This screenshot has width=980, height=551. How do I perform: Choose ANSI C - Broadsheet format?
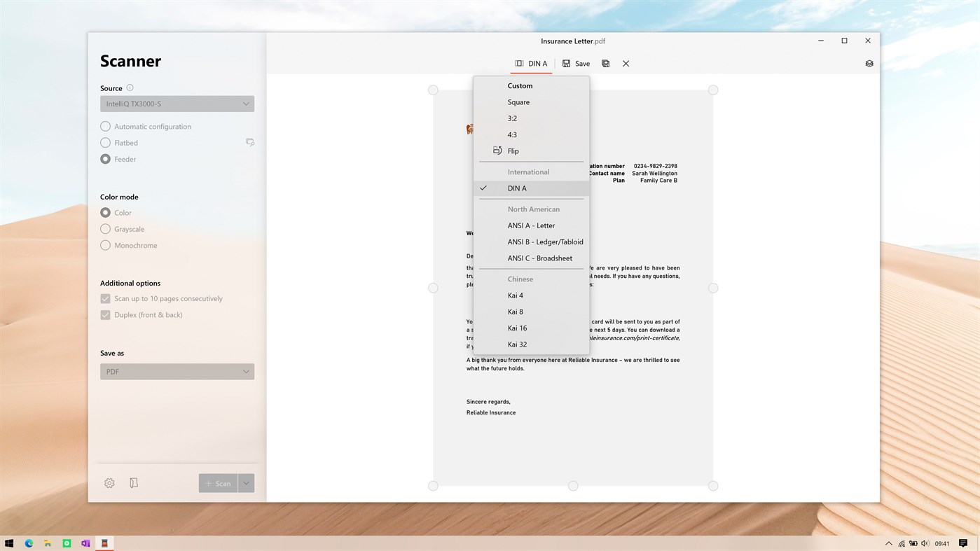tap(531, 258)
